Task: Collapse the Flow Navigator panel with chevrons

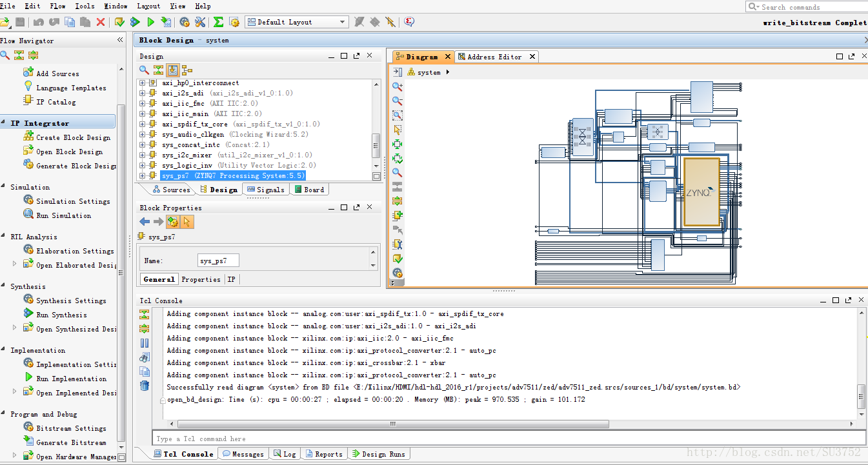Action: [120, 40]
